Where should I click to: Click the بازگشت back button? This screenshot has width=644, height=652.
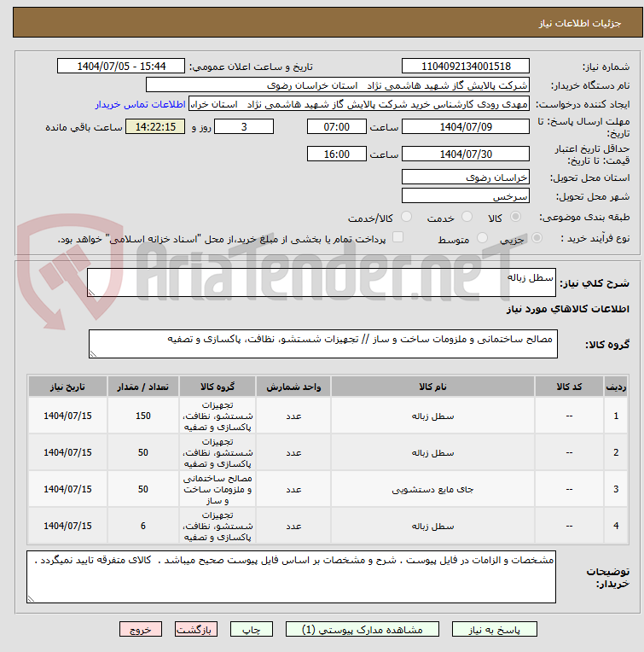coord(195,630)
